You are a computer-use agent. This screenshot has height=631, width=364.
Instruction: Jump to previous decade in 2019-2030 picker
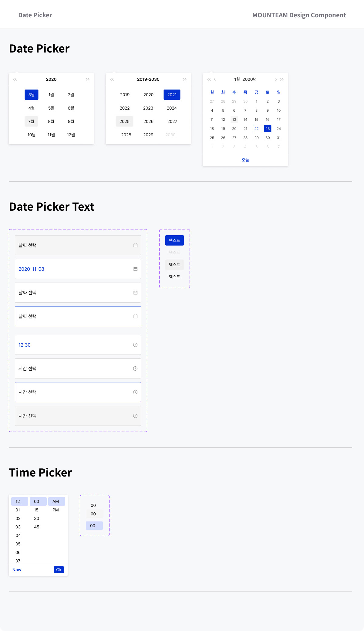click(112, 79)
